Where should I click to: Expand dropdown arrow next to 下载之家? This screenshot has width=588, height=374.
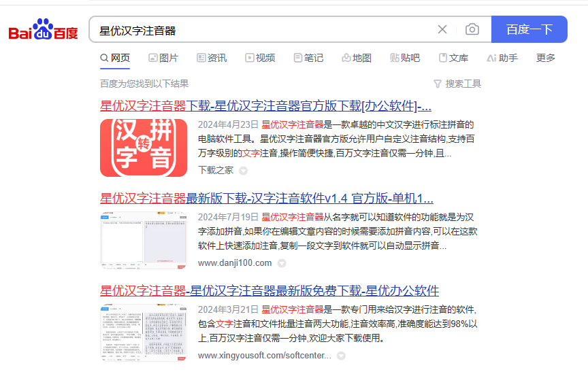(244, 171)
